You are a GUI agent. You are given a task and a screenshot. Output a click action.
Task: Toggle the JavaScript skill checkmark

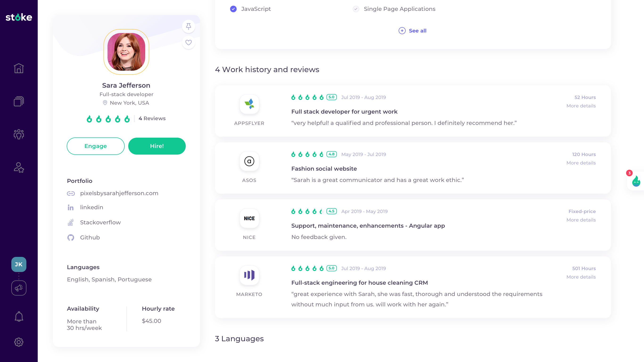pos(233,9)
